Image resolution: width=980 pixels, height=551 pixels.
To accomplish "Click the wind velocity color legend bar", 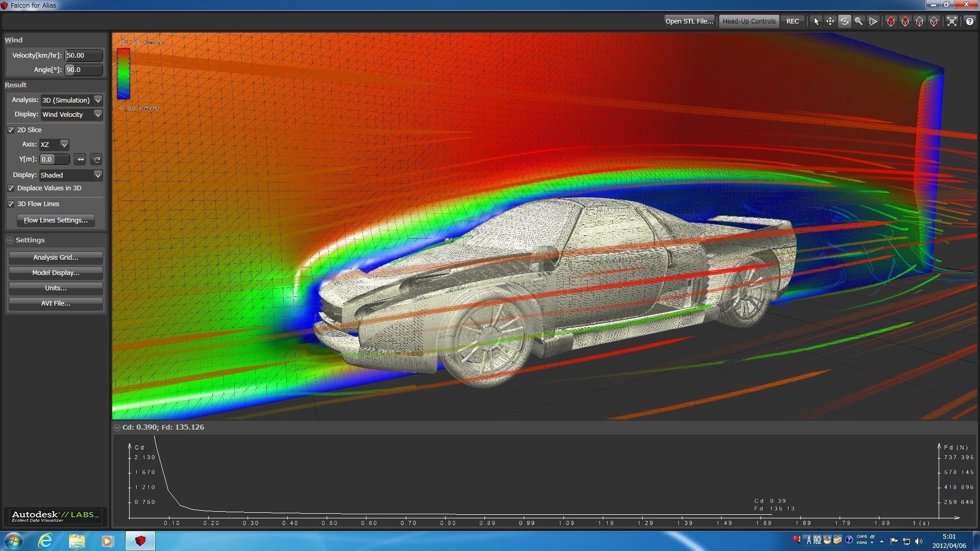I will 124,74.
